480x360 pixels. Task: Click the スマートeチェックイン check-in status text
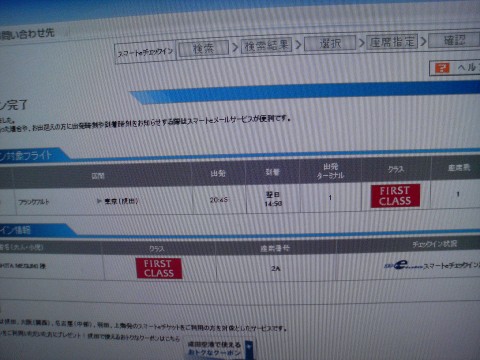451,265
